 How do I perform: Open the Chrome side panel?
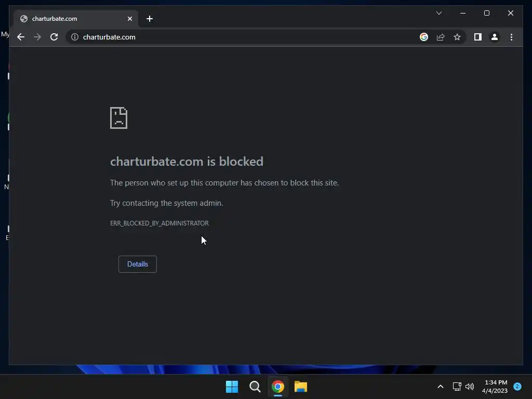tap(478, 37)
